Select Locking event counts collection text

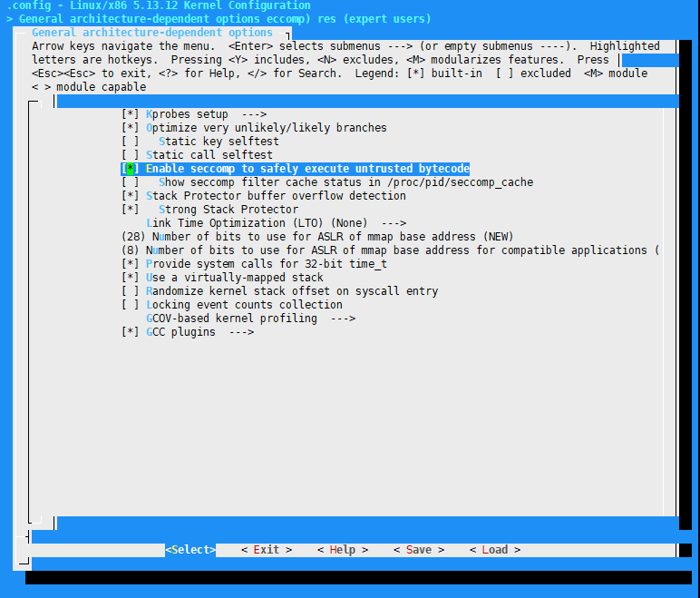(x=244, y=305)
